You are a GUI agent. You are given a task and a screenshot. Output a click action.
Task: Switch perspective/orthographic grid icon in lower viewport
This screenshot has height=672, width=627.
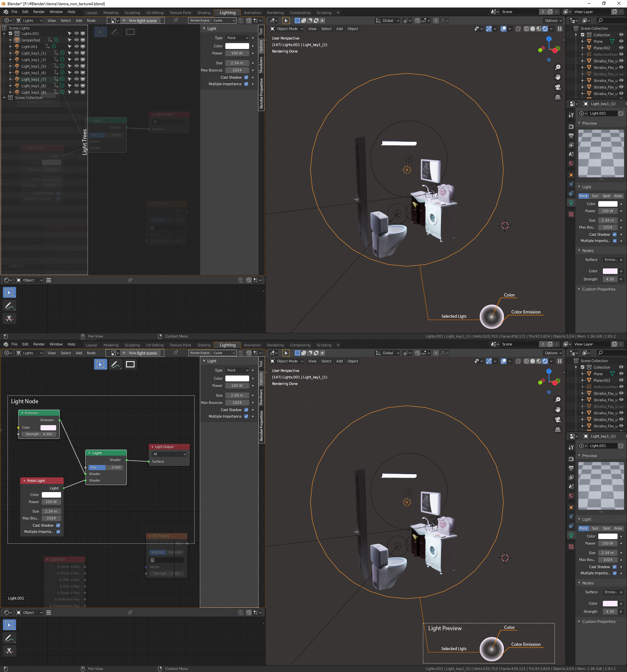[x=558, y=430]
